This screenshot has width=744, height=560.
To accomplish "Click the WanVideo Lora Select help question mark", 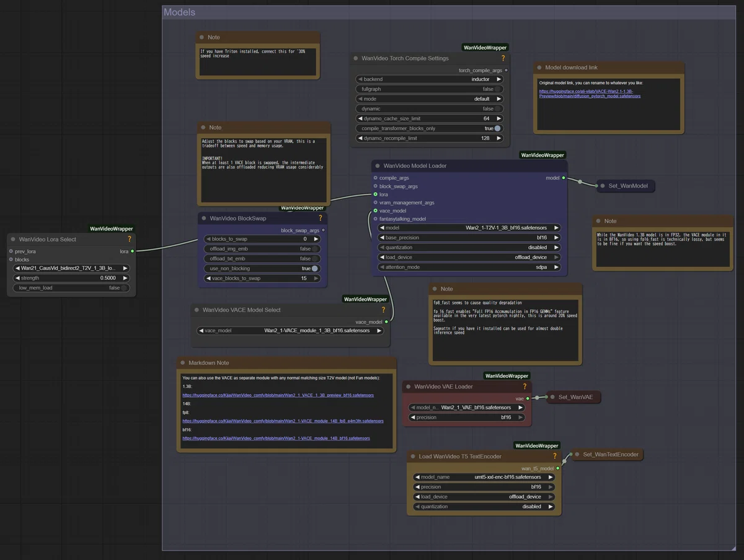I will click(x=130, y=239).
